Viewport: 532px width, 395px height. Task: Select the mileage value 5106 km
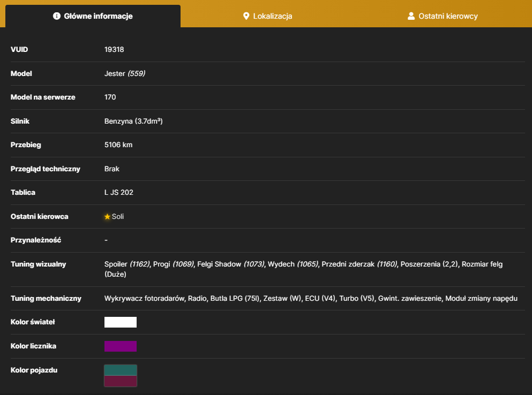[118, 145]
